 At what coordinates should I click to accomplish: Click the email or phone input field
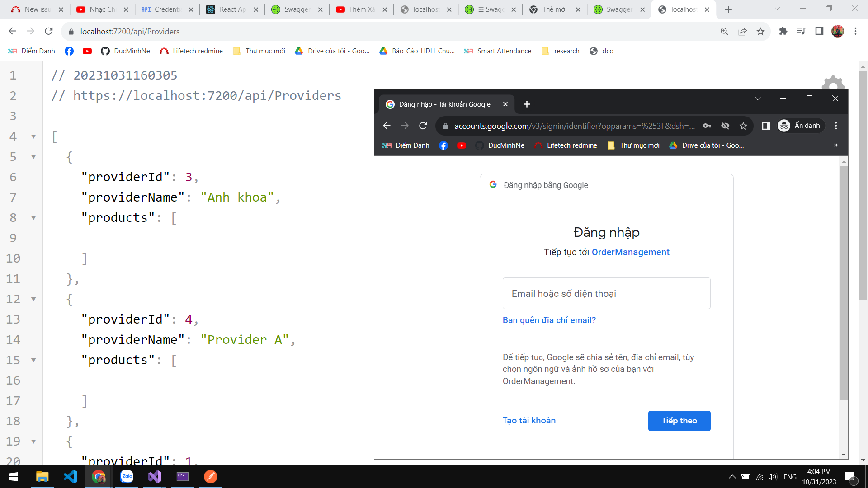(606, 294)
